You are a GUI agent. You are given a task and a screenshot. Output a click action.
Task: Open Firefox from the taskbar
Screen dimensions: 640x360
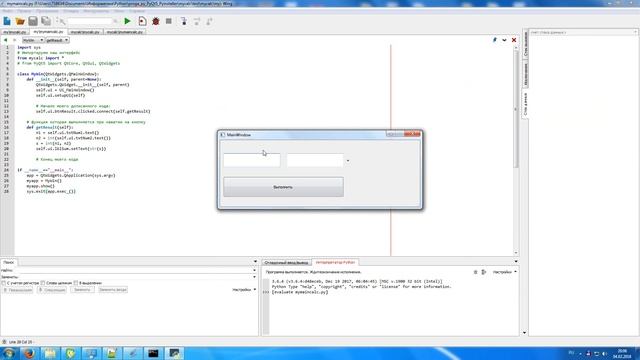(29, 353)
